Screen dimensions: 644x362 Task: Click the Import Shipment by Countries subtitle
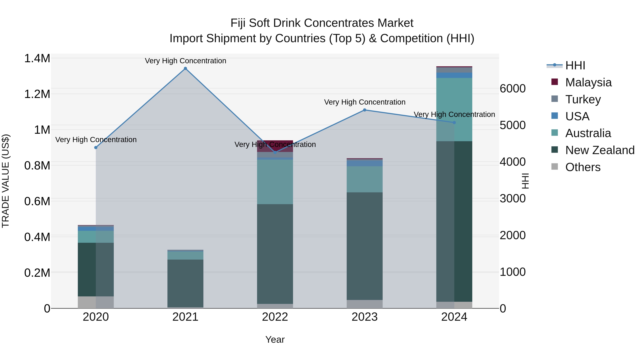[322, 38]
